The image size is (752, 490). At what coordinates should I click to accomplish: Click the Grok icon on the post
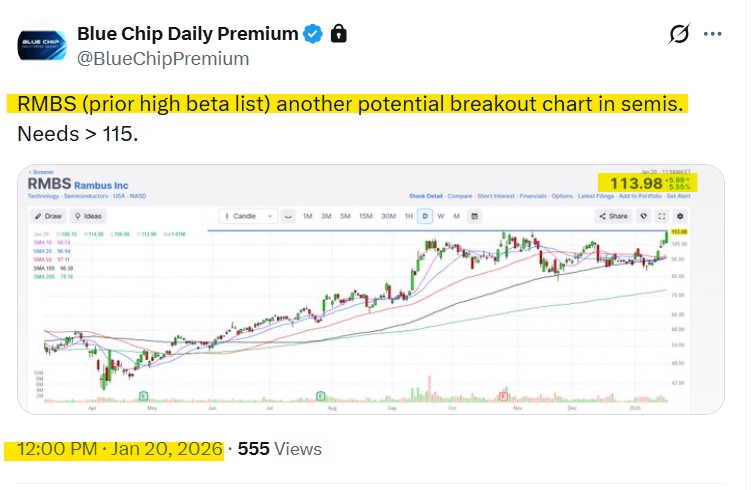click(x=678, y=34)
